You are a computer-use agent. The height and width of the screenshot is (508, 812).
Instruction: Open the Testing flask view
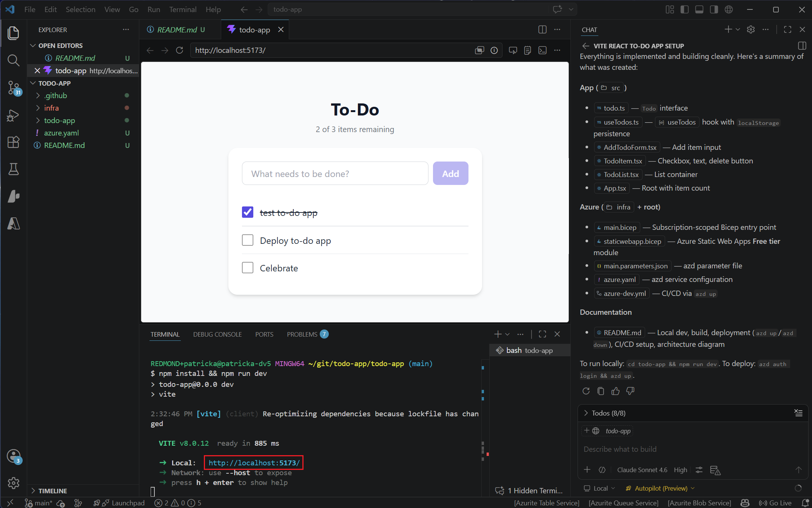[13, 169]
